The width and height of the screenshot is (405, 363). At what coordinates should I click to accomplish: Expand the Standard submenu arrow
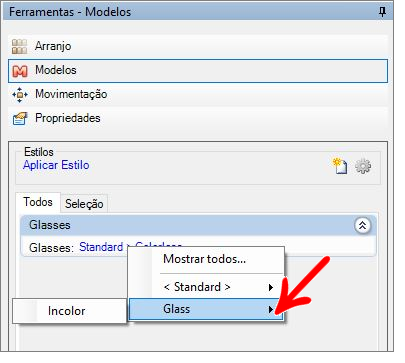pos(271,287)
